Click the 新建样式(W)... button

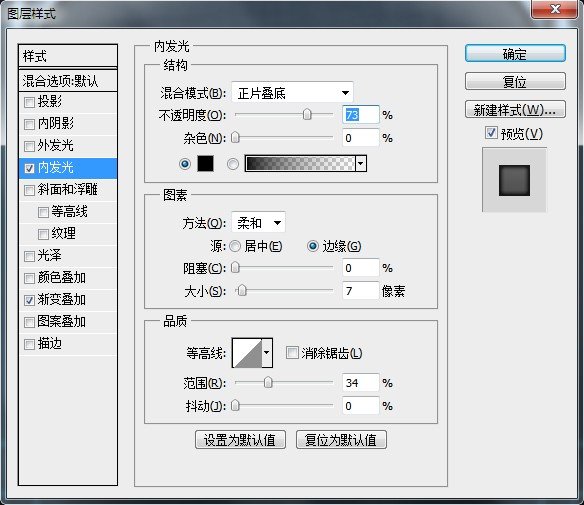click(x=515, y=109)
